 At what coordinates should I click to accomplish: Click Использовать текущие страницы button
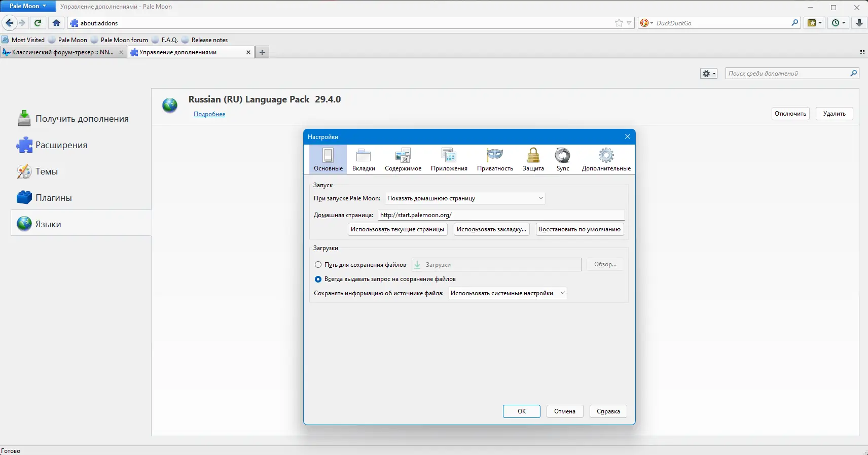(x=397, y=229)
